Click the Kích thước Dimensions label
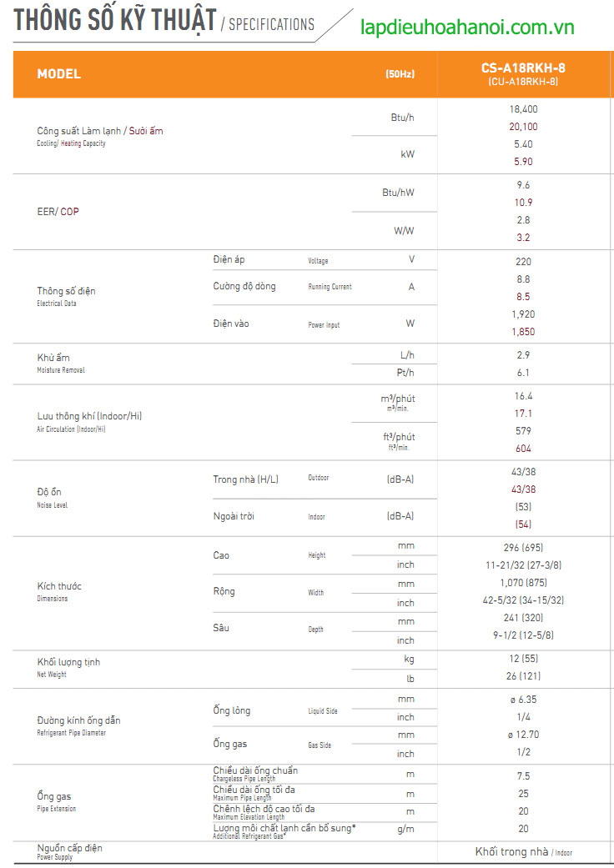614x868 pixels. 59,590
